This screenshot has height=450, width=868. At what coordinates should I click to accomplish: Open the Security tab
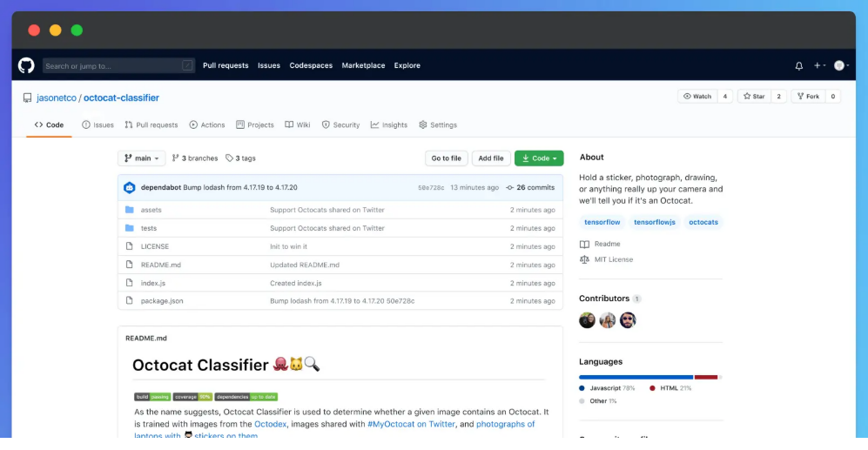pyautogui.click(x=340, y=125)
